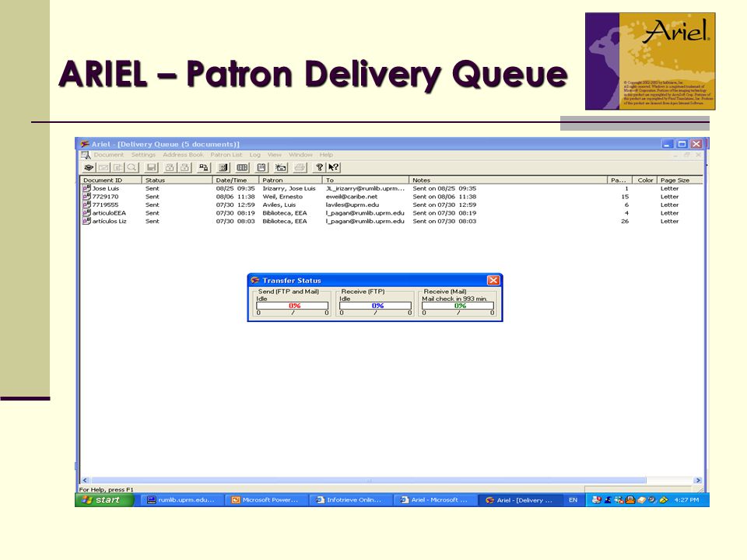
Task: Click the Color column header
Action: tap(644, 180)
